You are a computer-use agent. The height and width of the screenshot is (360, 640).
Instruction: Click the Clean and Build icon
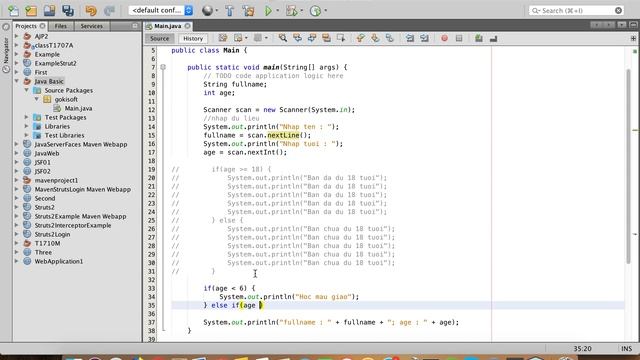coord(248,11)
